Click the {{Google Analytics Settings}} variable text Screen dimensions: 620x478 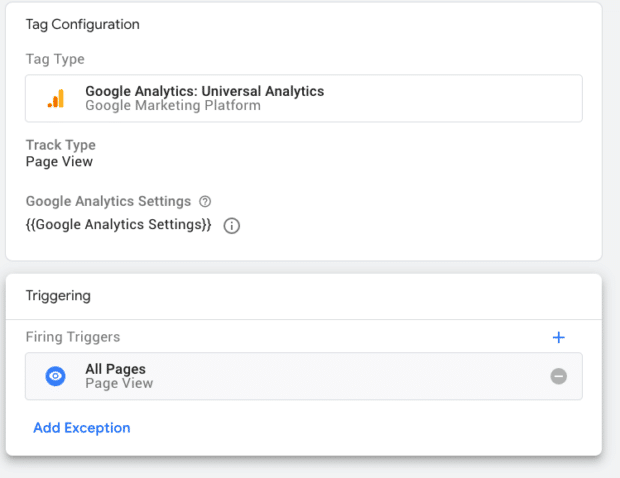(118, 225)
